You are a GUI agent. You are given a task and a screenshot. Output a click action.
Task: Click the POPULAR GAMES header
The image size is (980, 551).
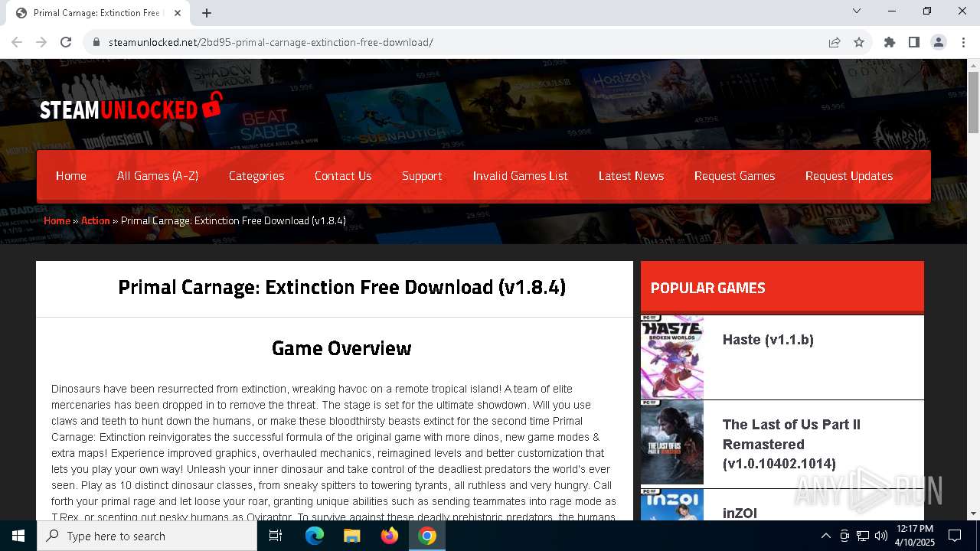click(708, 288)
